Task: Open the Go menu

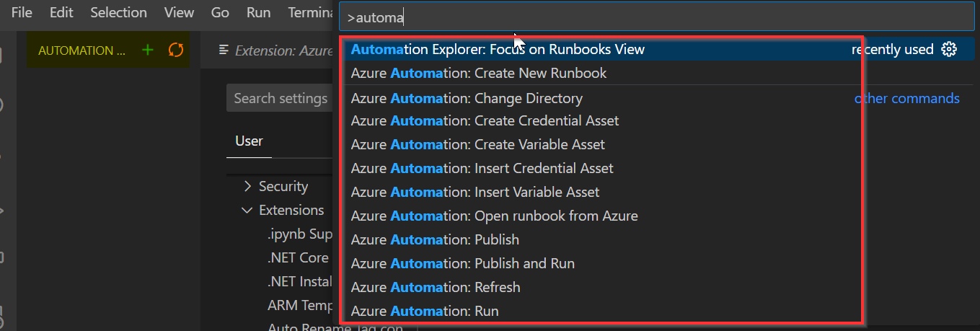Action: 220,12
